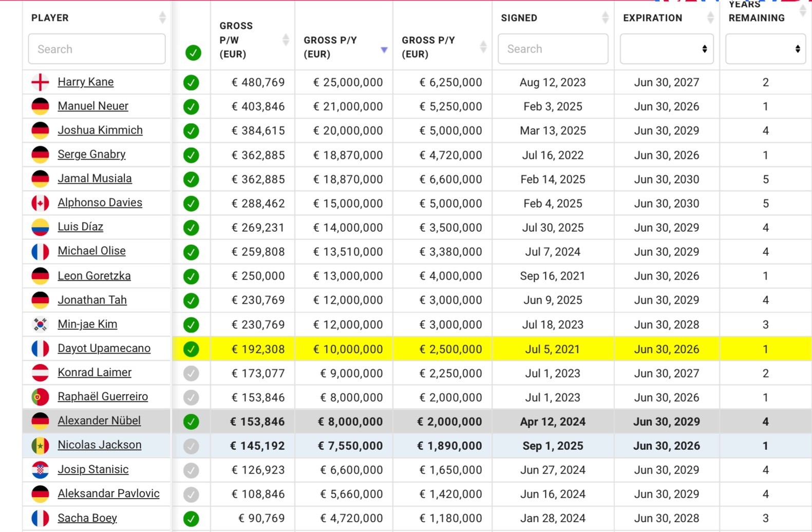
Task: Click the Austria flag beside Konrad Laimer
Action: click(40, 373)
